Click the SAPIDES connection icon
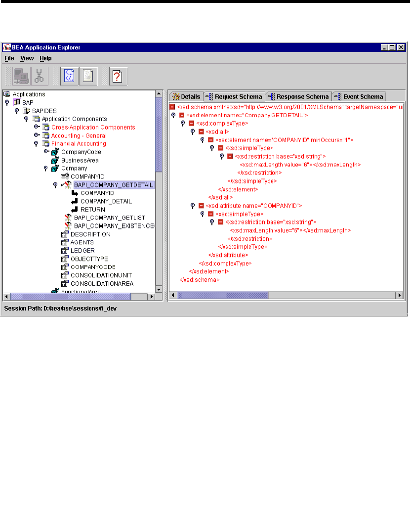Image resolution: width=410 pixels, height=532 pixels. point(27,111)
